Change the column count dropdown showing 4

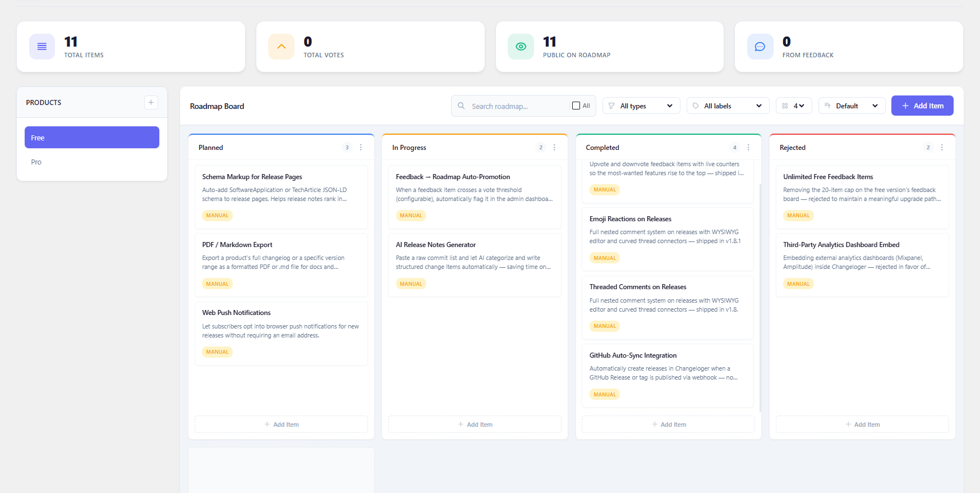[794, 106]
